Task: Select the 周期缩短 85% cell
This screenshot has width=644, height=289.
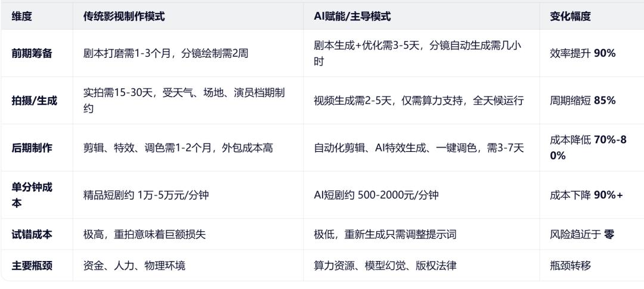Action: (583, 101)
